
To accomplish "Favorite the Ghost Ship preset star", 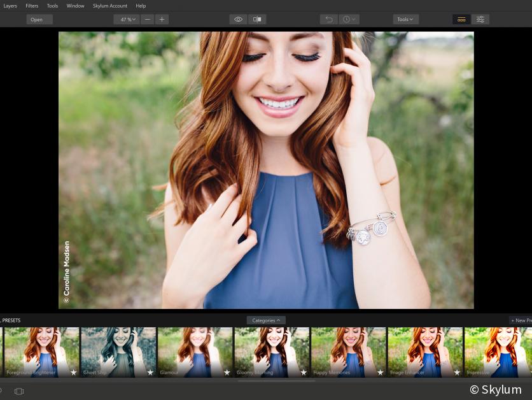I will pyautogui.click(x=150, y=372).
